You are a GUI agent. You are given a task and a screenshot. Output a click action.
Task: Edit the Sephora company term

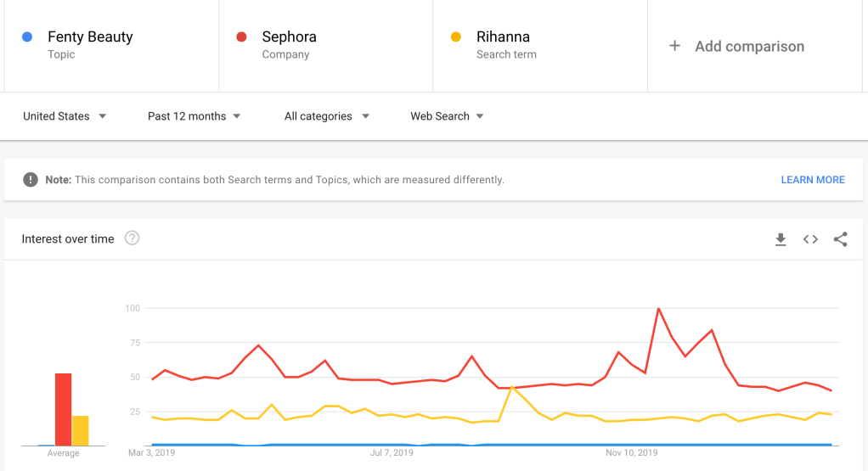click(x=289, y=37)
